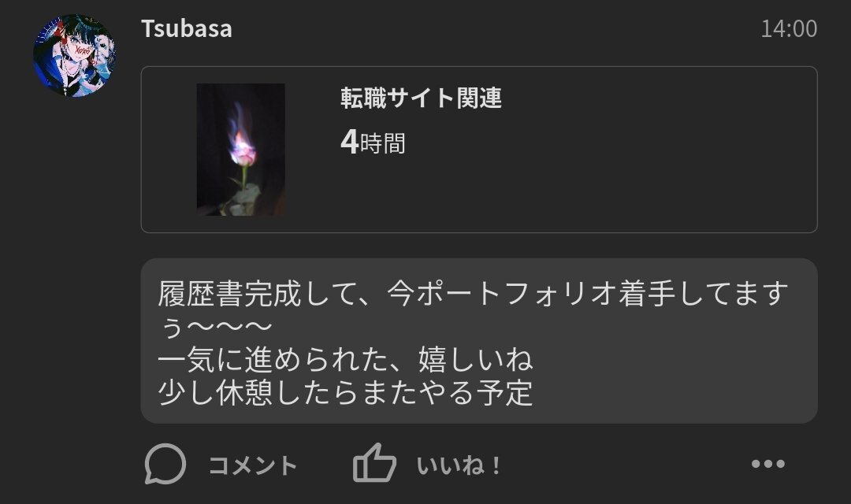This screenshot has height=504, width=851.
Task: Click the line 少し休憩したらまたやる予定
Action: coord(345,393)
